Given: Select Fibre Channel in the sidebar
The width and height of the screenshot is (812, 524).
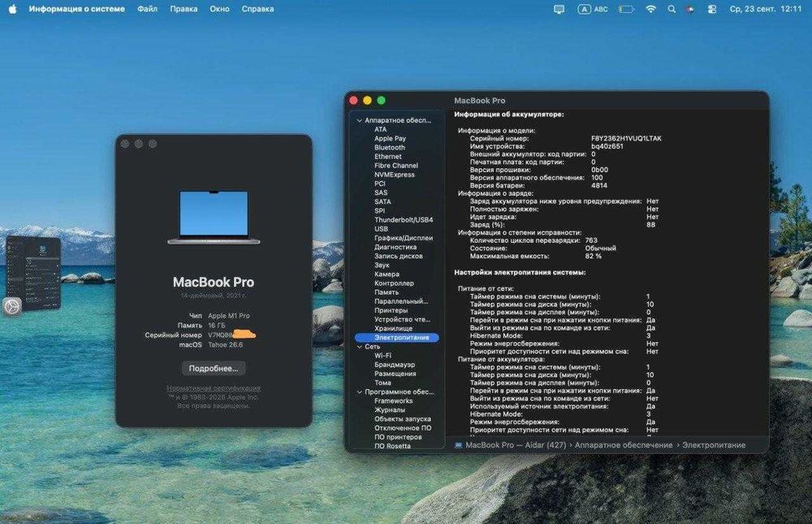Looking at the screenshot, I should click(396, 166).
